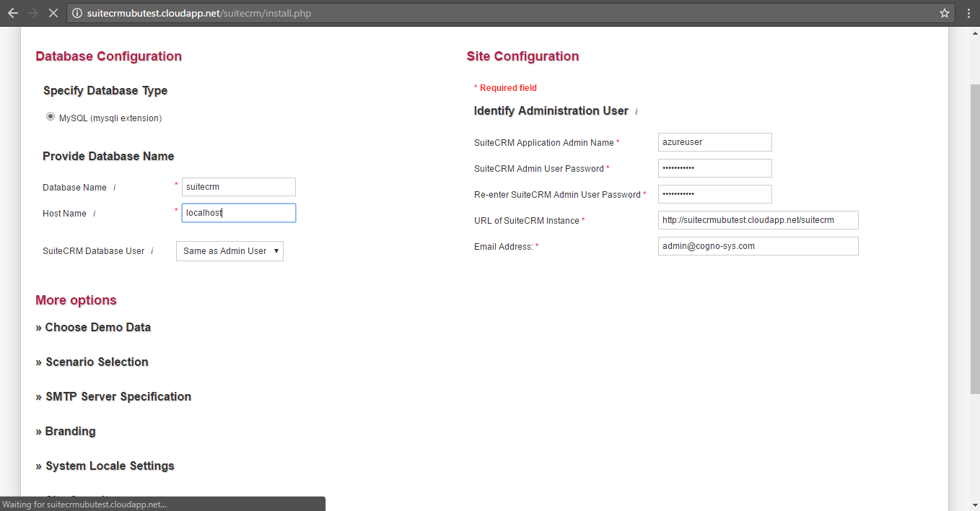Click the SuiteCRM Application Admin Name field
The width and height of the screenshot is (980, 511).
714,142
